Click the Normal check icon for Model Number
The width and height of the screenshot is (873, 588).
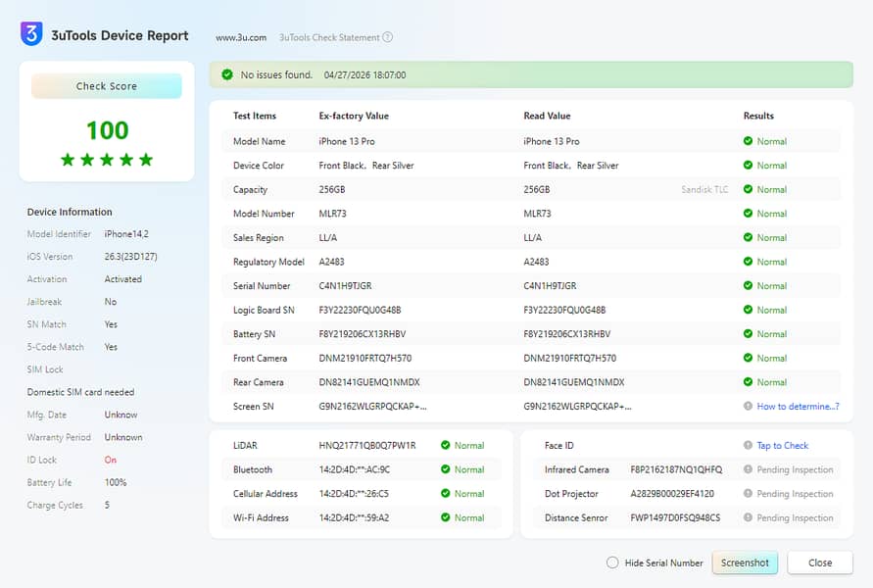(x=748, y=214)
